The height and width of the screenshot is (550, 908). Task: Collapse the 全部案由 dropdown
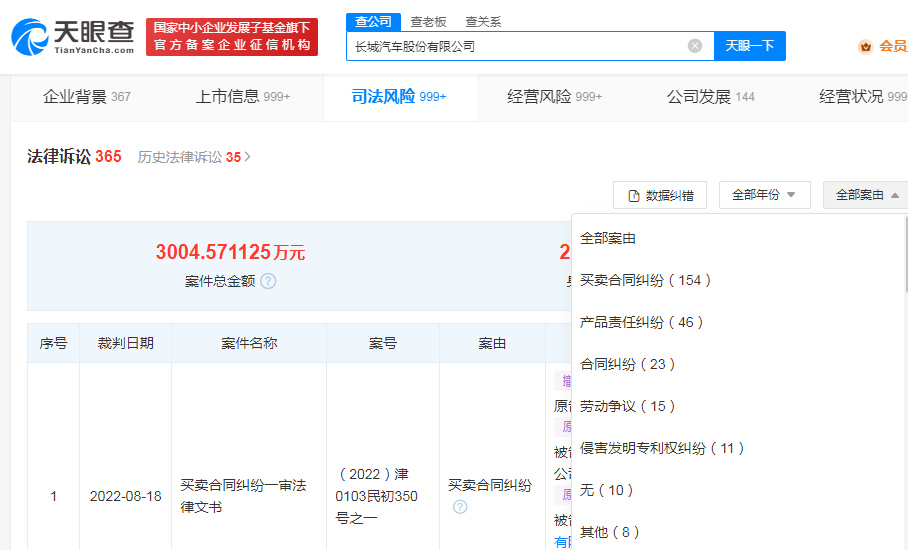pyautogui.click(x=866, y=195)
